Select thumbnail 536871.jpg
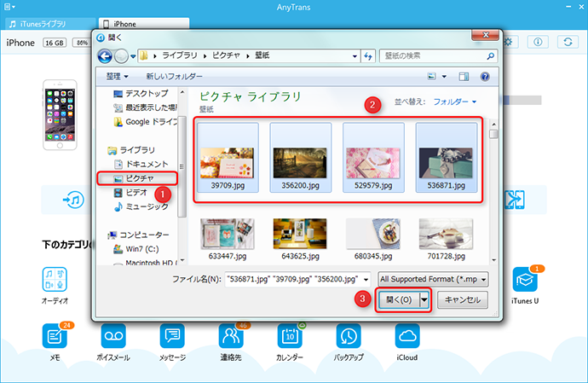588x383 pixels. pyautogui.click(x=447, y=158)
